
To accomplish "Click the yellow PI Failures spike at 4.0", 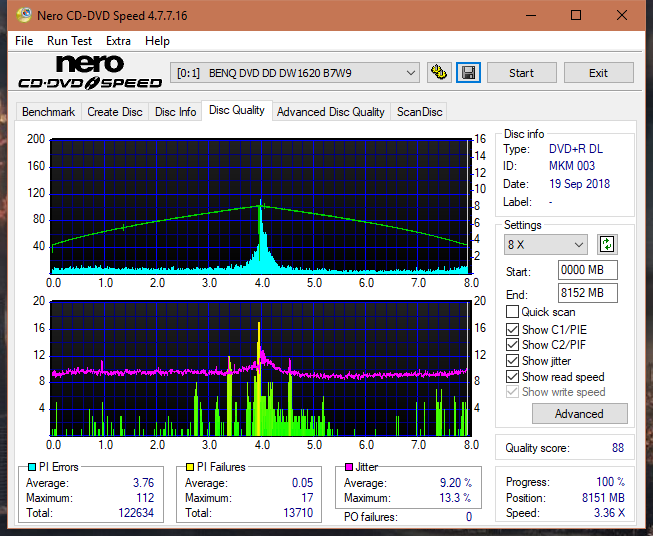I will tap(259, 378).
